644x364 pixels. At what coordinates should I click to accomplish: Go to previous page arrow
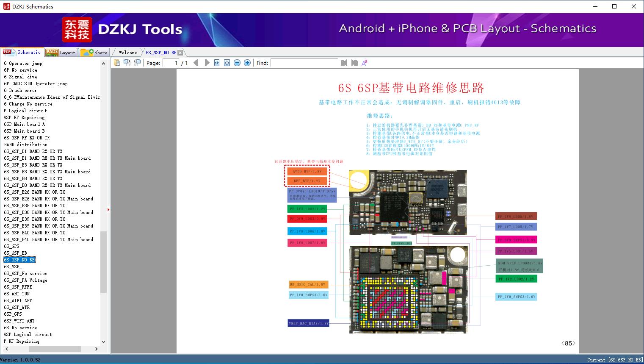[196, 63]
